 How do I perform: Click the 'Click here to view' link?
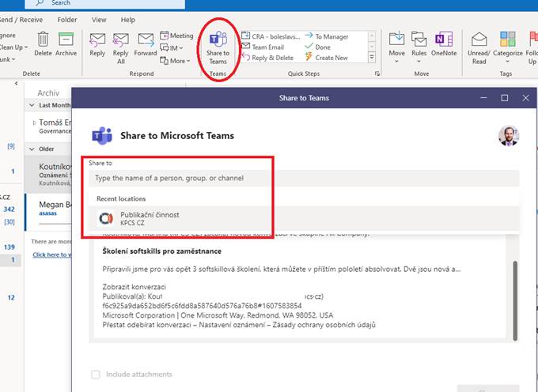tap(52, 254)
